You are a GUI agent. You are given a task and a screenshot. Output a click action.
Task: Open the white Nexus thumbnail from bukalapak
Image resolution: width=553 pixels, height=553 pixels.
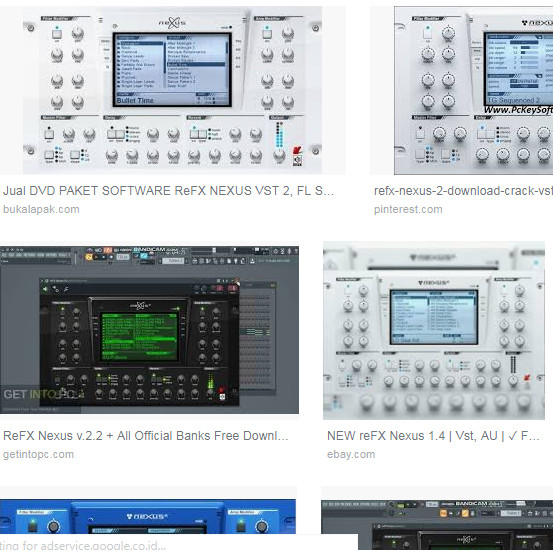click(x=172, y=90)
